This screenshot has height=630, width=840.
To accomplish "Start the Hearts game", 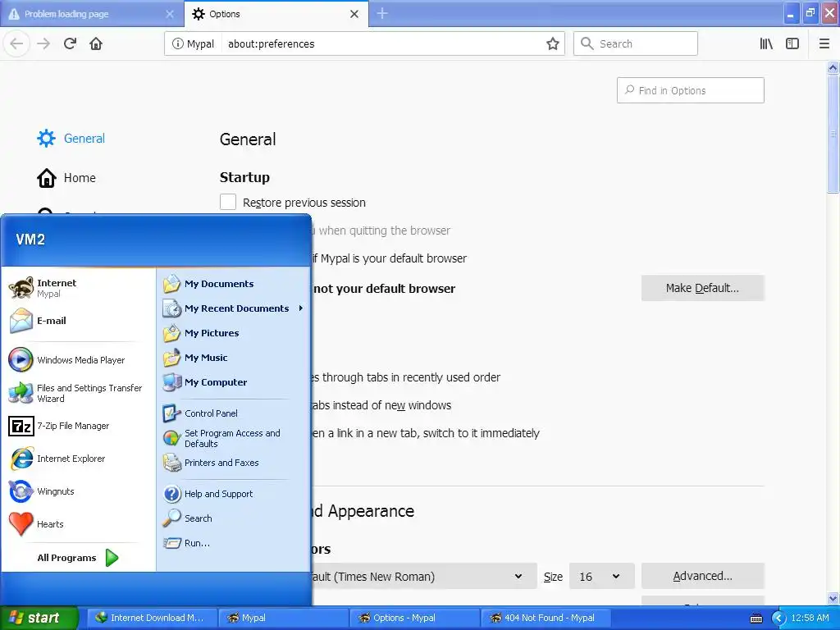I will click(78, 524).
